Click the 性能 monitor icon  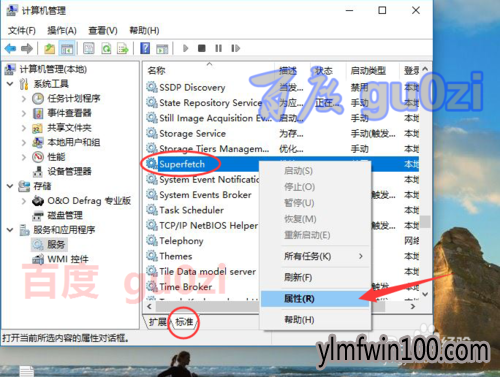click(38, 157)
